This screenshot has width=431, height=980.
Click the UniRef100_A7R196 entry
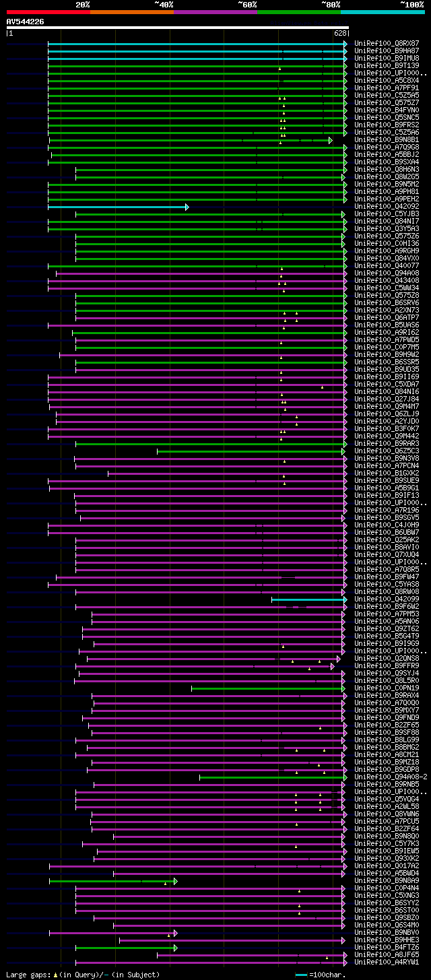387,511
